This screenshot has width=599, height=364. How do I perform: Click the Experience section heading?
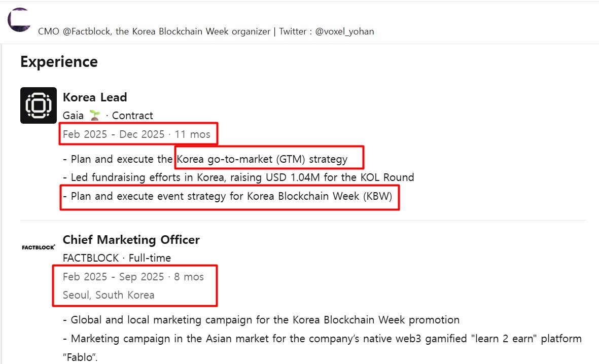[59, 62]
